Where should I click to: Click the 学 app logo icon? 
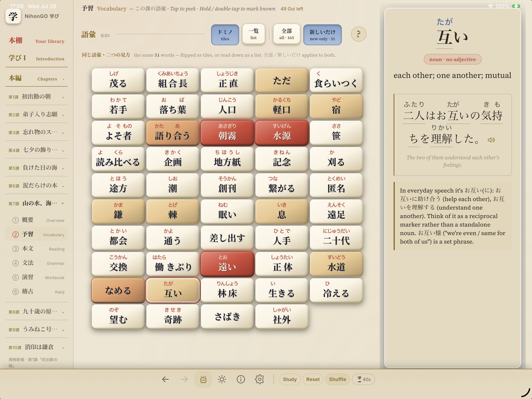coord(13,16)
